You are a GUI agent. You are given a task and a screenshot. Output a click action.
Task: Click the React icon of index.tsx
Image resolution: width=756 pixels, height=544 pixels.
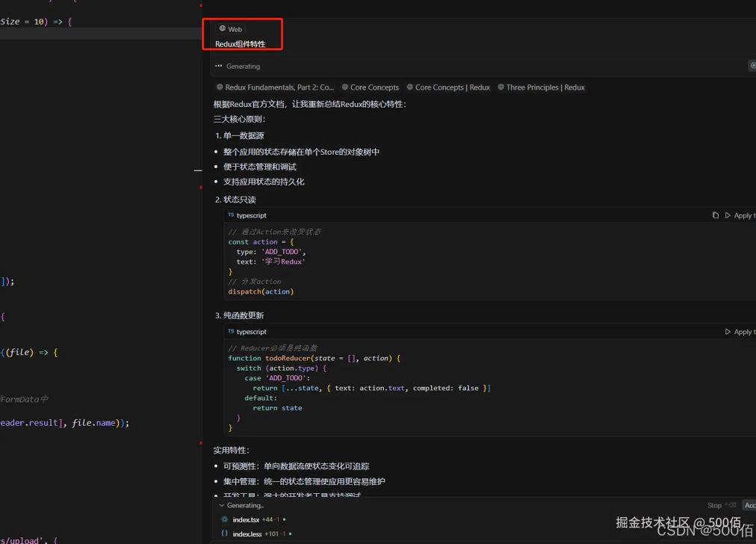[x=225, y=519]
